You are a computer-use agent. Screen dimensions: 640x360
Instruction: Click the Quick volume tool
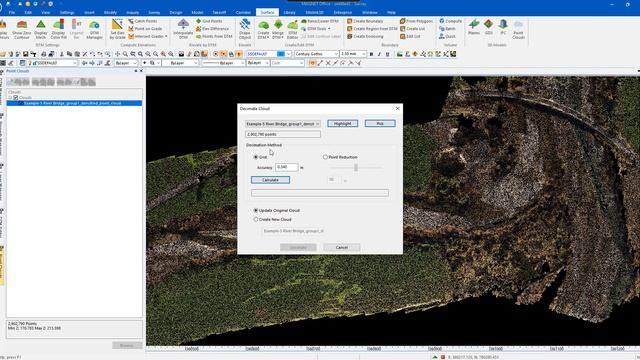[447, 36]
